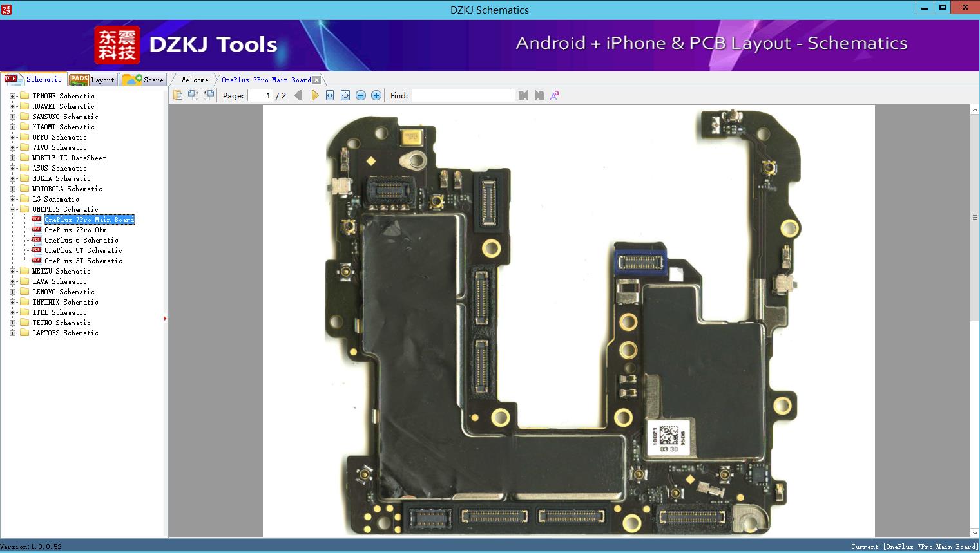
Task: Select LAVA Schematic in the tree
Action: click(59, 281)
